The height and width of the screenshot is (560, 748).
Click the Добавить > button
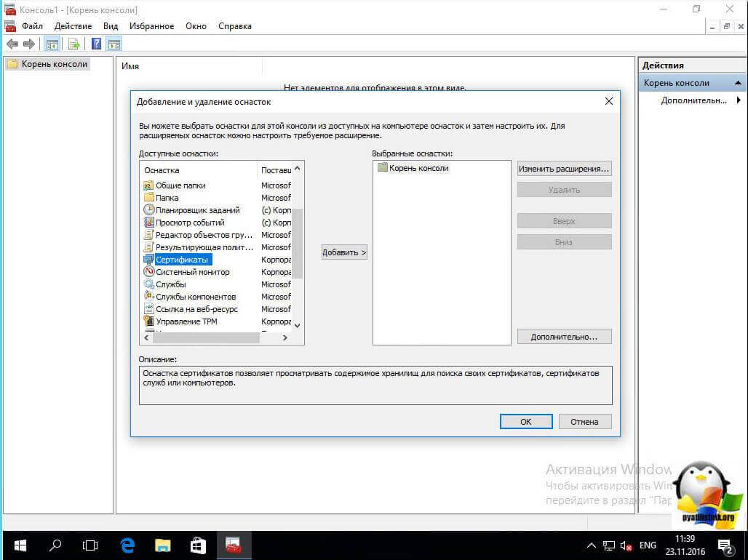click(344, 252)
